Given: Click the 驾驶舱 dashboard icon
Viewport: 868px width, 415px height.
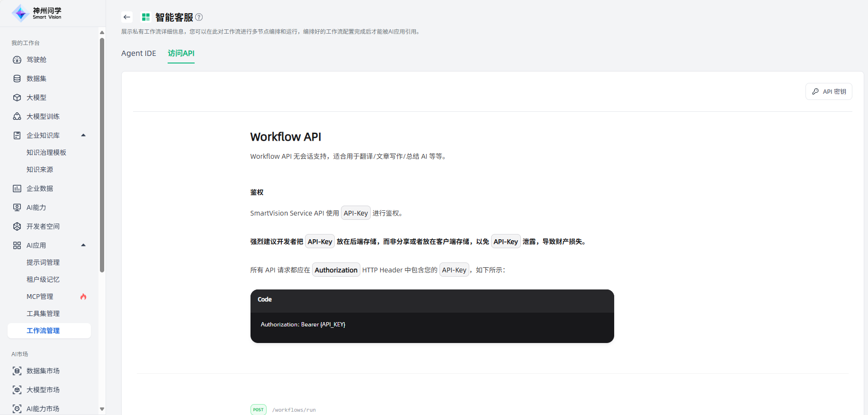Looking at the screenshot, I should (17, 60).
